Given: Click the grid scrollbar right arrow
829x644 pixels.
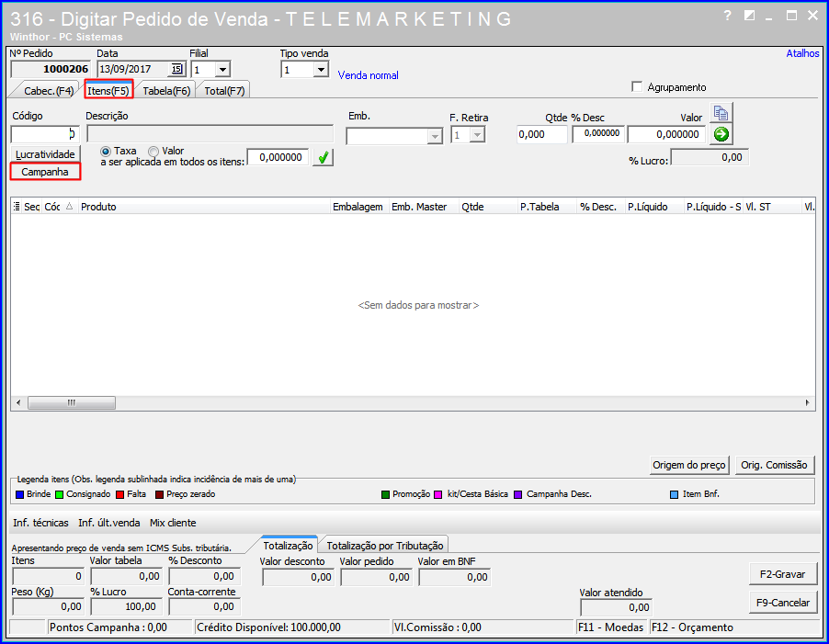Looking at the screenshot, I should 807,403.
